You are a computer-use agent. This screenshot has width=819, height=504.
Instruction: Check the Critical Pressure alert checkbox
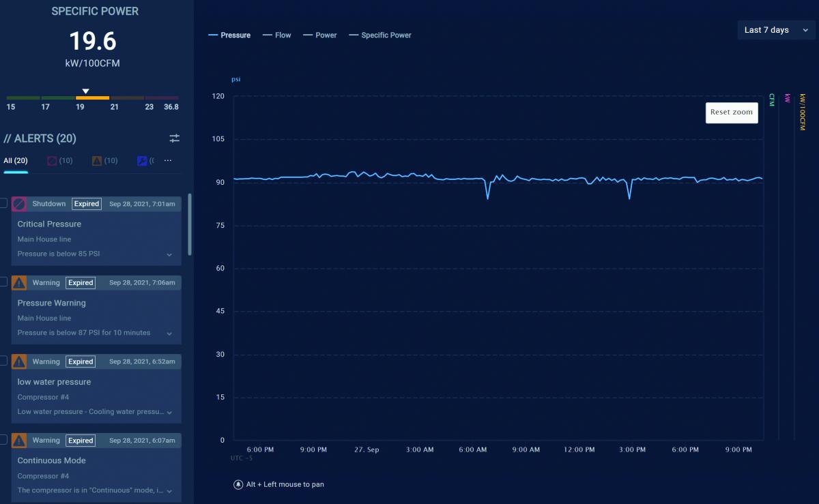(x=3, y=203)
